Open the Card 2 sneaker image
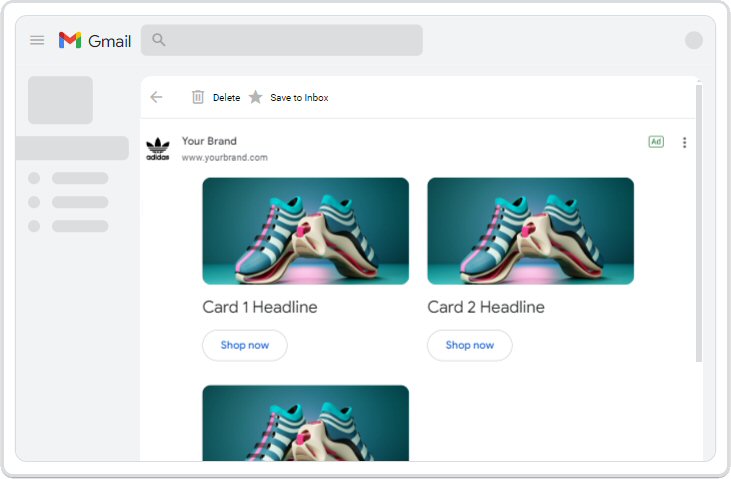Screen dimensions: 731x479 [531, 231]
